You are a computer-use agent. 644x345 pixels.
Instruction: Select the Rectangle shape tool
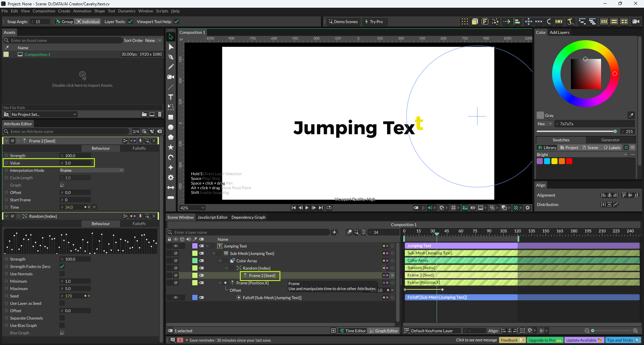point(171,117)
